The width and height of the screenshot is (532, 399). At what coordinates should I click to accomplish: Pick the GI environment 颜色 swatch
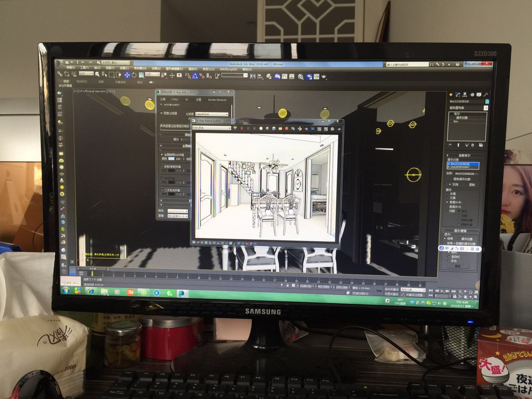click(x=171, y=159)
